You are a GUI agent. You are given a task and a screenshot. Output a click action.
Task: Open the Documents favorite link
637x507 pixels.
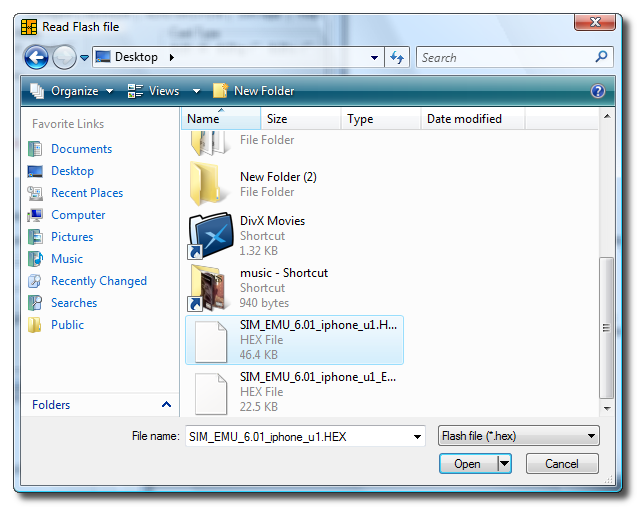tap(81, 149)
